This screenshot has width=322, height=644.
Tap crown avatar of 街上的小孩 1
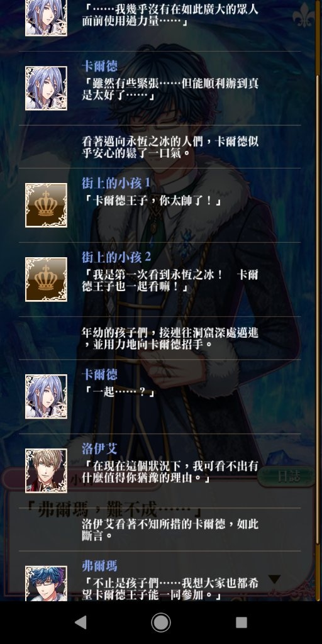(46, 206)
